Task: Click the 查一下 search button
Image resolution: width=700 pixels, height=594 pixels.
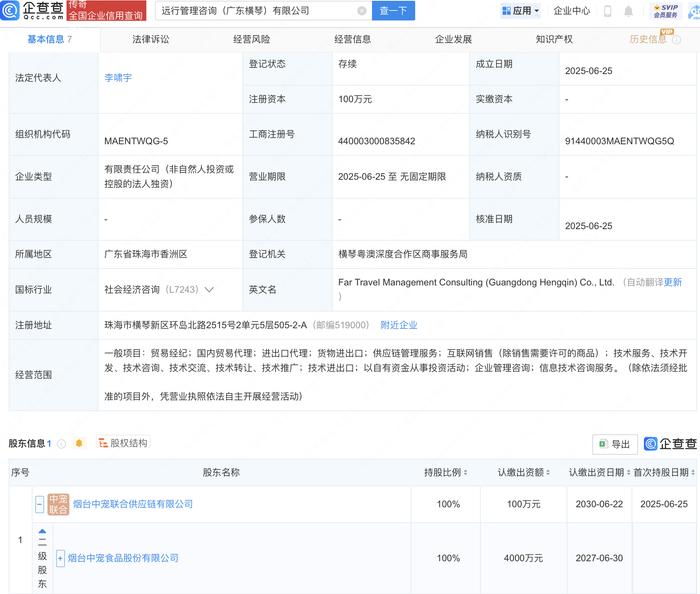Action: pyautogui.click(x=393, y=11)
